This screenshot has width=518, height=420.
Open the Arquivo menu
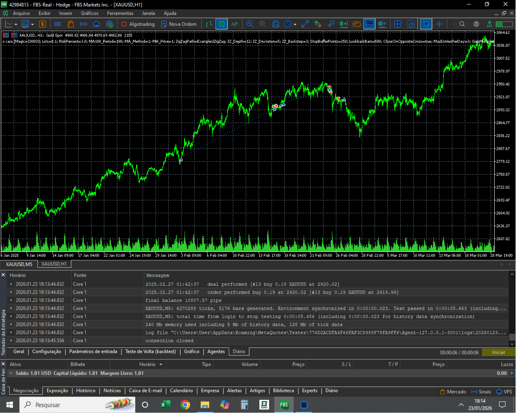click(x=21, y=13)
